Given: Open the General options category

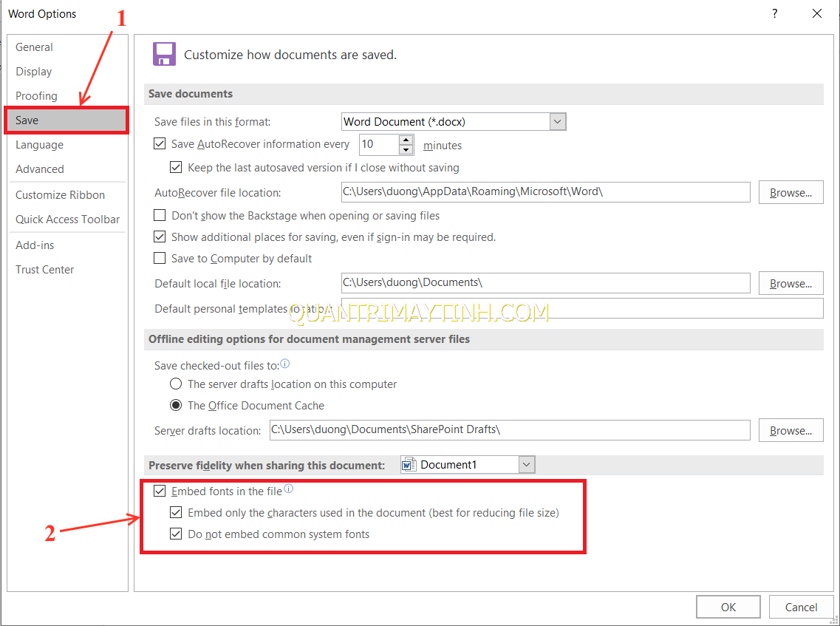Looking at the screenshot, I should (67, 47).
